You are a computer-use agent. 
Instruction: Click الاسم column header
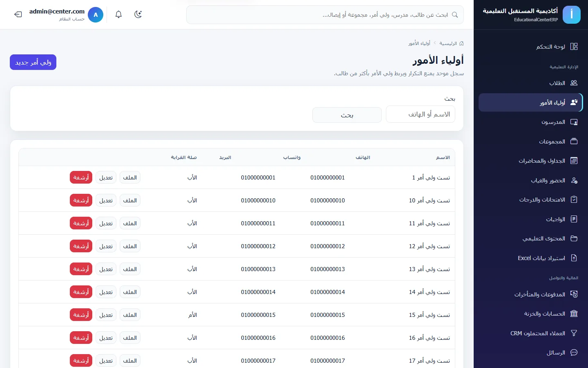tap(443, 157)
